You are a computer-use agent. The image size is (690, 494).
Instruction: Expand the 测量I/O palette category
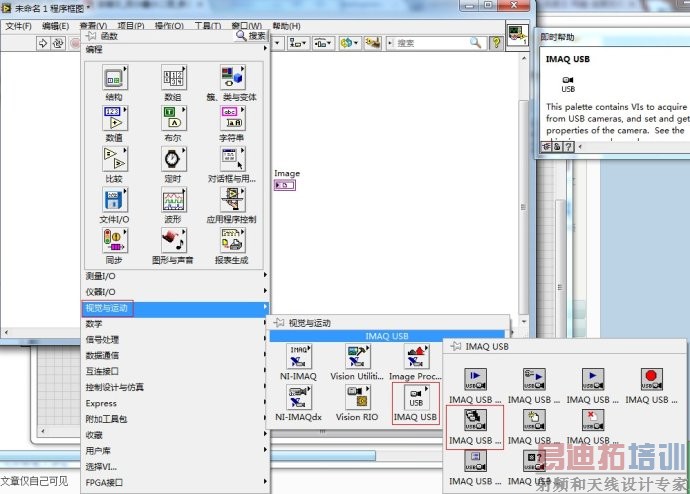176,276
